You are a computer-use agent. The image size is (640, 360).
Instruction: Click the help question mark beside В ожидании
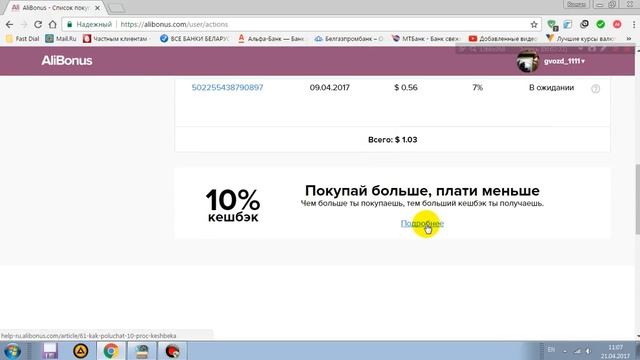click(x=596, y=89)
